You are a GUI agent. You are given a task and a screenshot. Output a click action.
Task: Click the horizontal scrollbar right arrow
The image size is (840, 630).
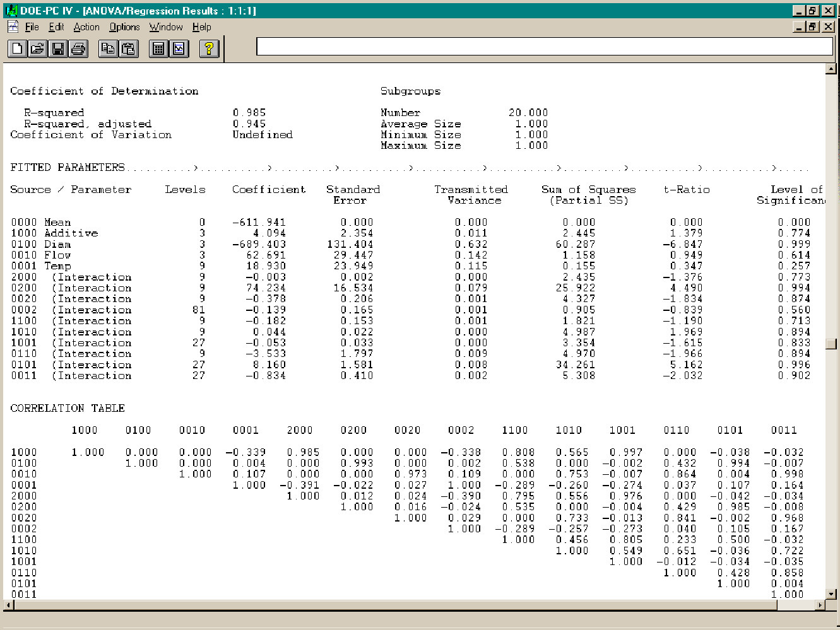[x=820, y=605]
